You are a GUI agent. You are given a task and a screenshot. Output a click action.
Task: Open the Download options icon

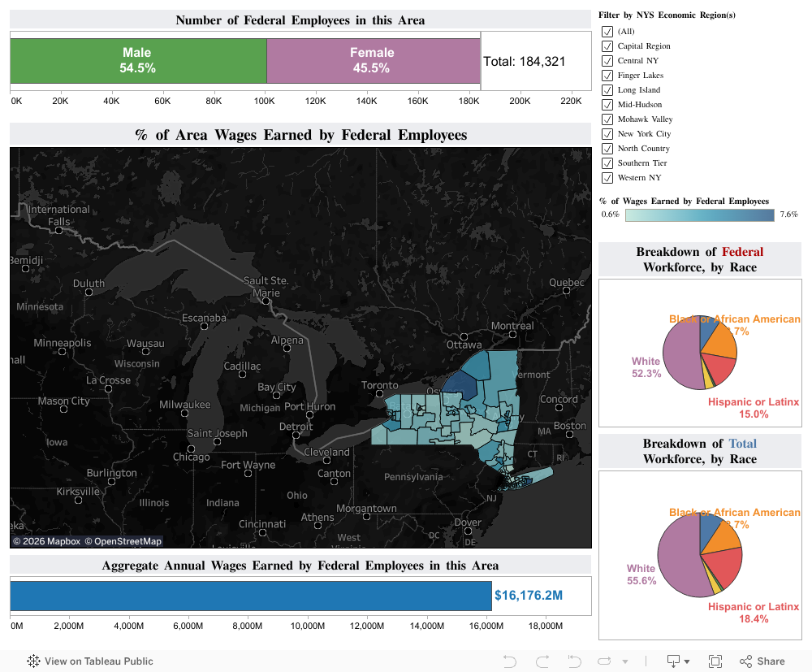pos(673,661)
